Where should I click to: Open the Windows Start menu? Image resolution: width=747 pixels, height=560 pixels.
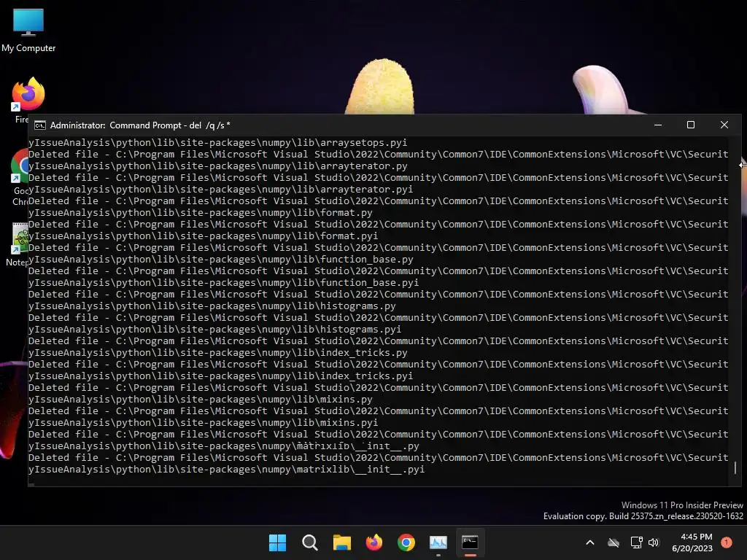click(x=277, y=542)
